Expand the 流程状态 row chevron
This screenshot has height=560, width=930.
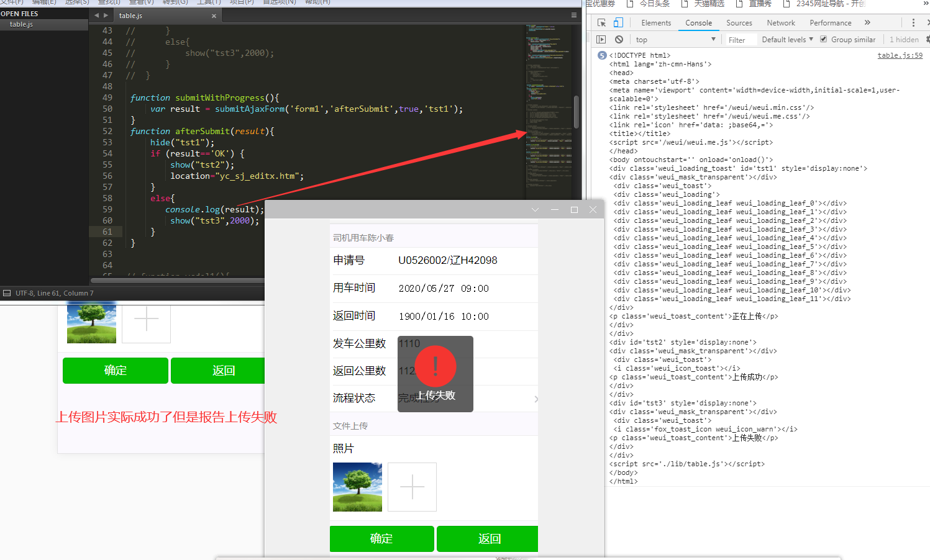tap(536, 399)
